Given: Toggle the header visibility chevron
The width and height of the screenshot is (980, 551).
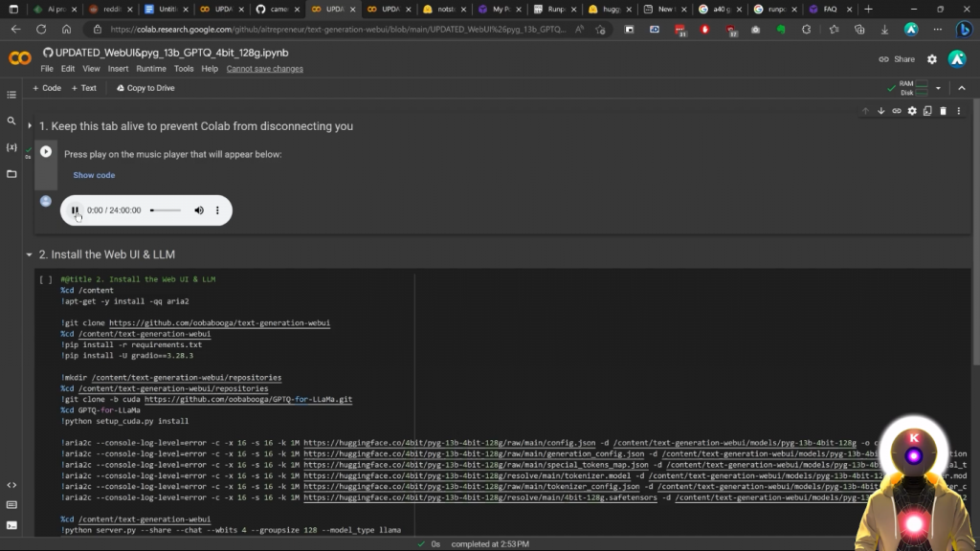Looking at the screenshot, I should pos(962,88).
